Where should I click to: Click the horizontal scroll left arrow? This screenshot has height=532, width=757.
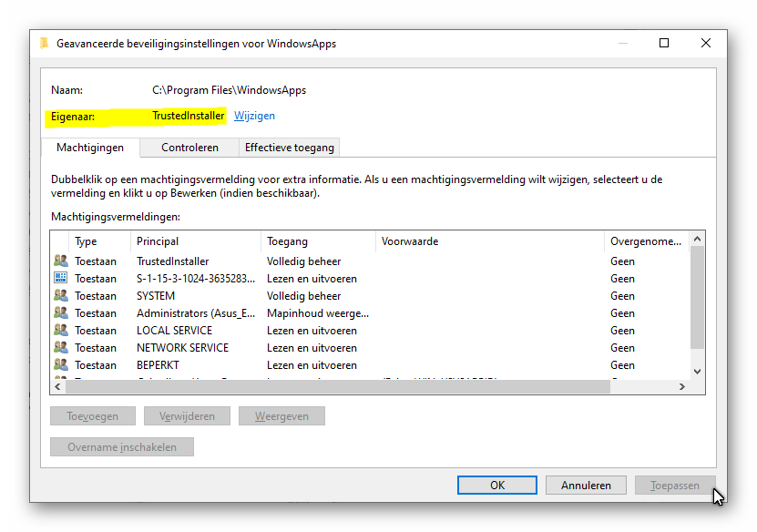click(x=58, y=386)
